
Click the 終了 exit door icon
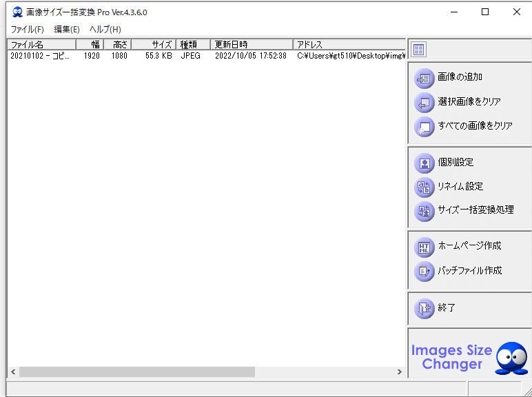[x=424, y=309]
